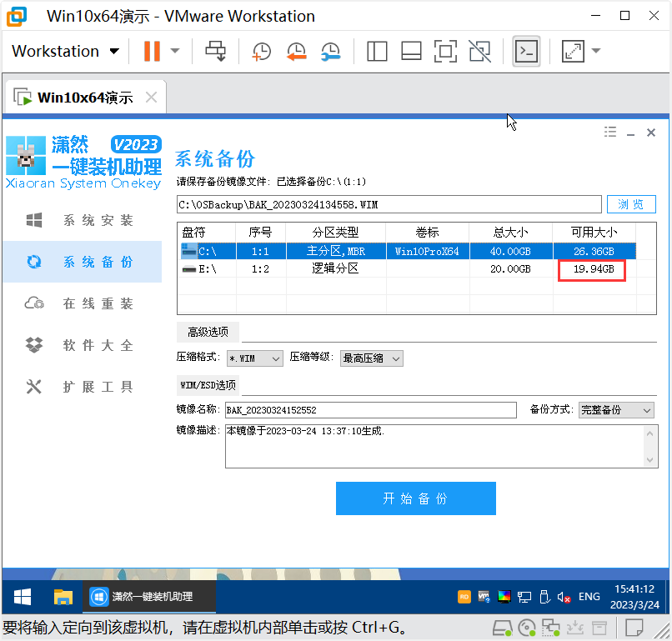672x641 pixels.
Task: Click the muted speaker tray icon
Action: click(564, 597)
